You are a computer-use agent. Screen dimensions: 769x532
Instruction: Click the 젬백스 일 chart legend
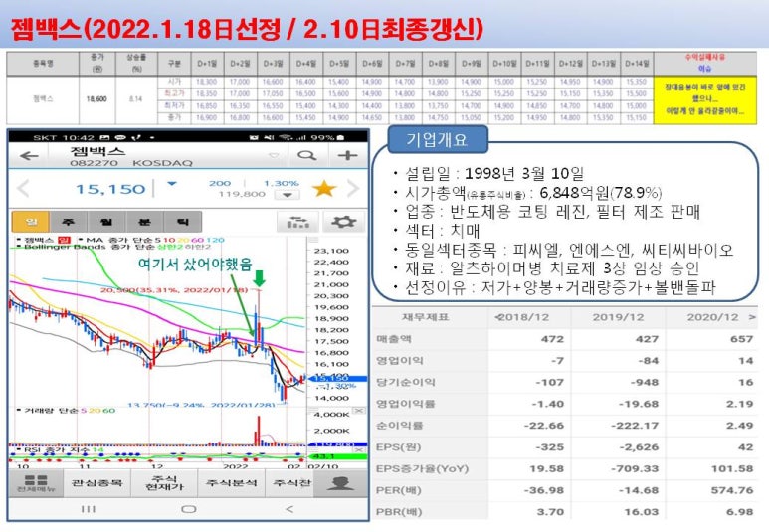(x=43, y=240)
